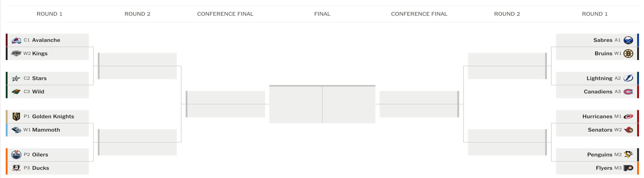The height and width of the screenshot is (178, 644).
Task: Click the Sabres team logo
Action: (628, 40)
